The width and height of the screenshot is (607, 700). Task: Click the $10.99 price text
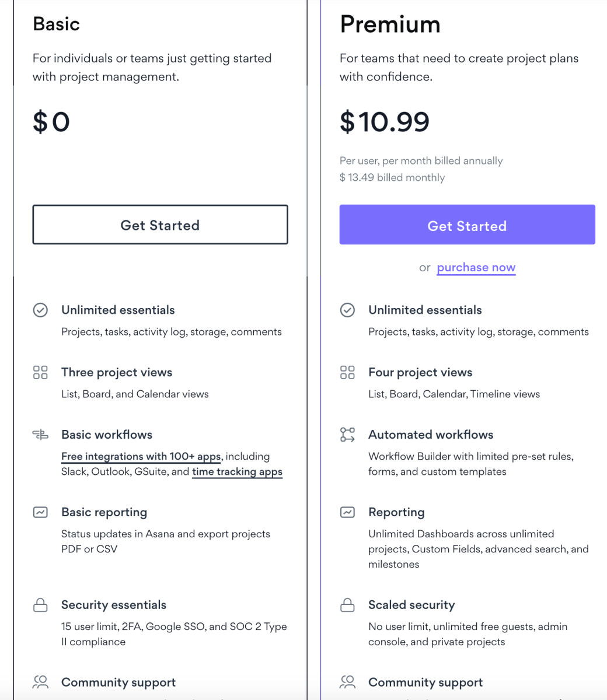385,121
